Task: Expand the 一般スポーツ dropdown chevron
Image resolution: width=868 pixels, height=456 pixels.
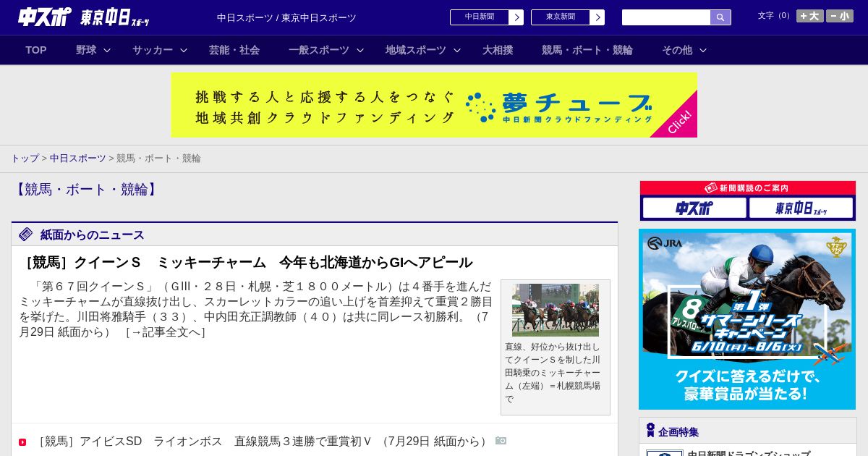Action: pos(360,50)
